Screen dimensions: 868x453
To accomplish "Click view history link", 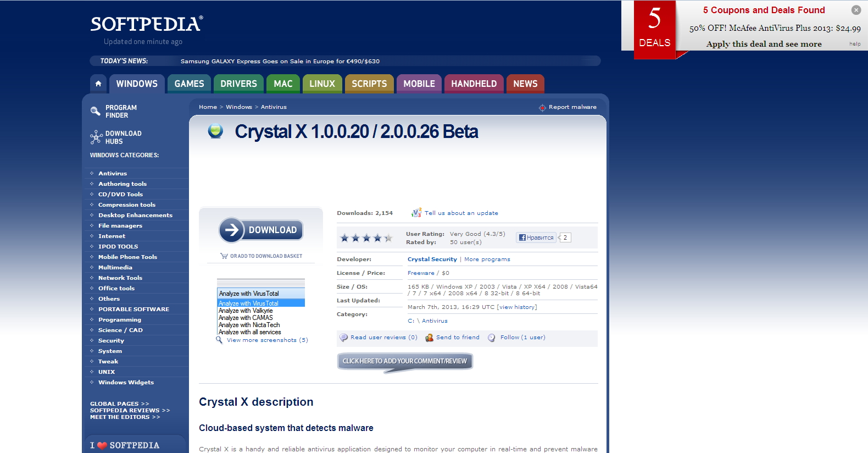I will (x=517, y=307).
